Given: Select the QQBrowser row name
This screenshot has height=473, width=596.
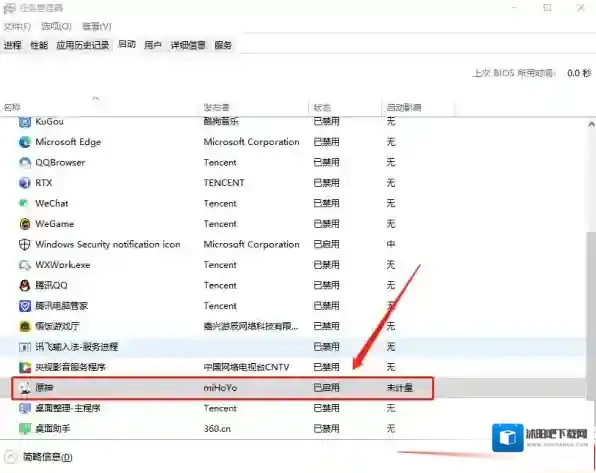Looking at the screenshot, I should click(60, 163).
